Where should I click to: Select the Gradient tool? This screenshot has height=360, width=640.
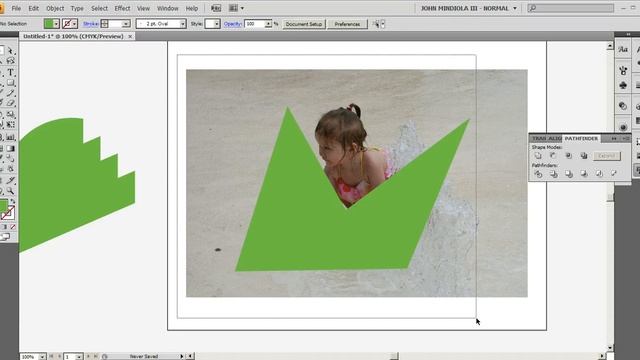(11, 148)
